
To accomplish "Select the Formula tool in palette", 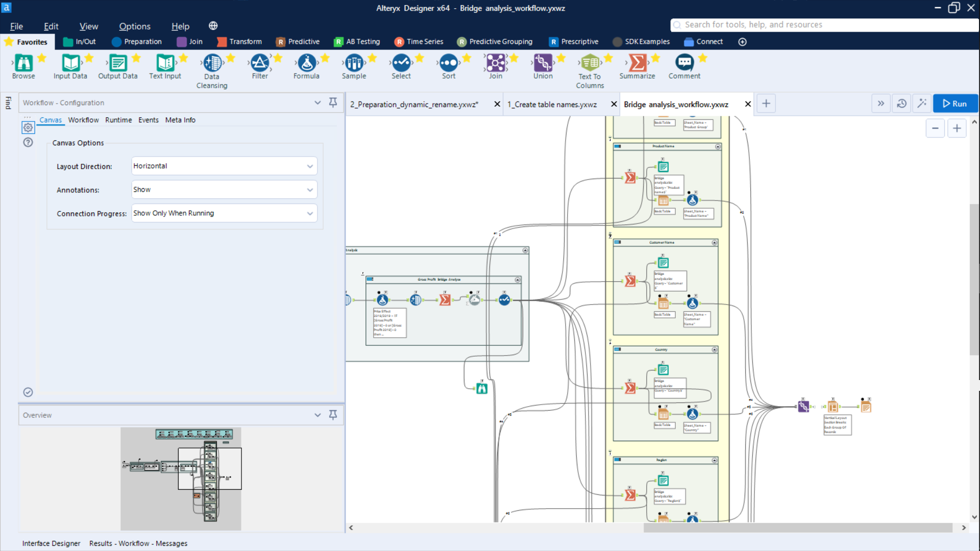I will tap(306, 63).
